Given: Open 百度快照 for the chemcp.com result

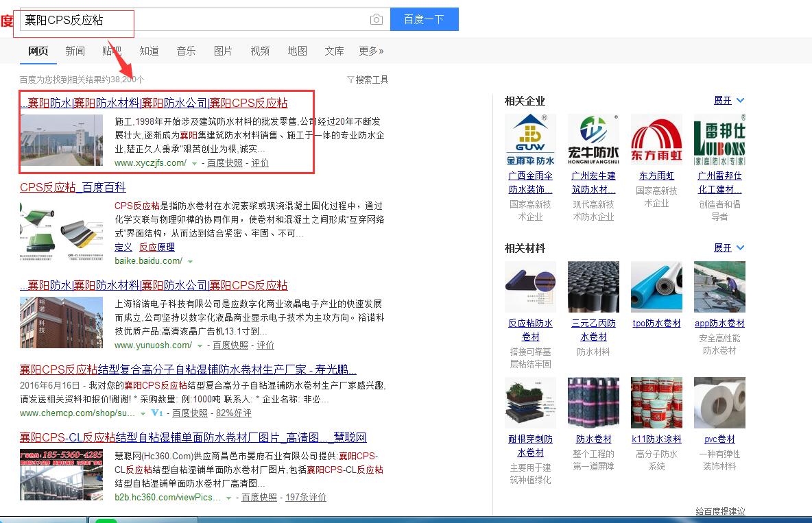Looking at the screenshot, I should click(x=190, y=413).
